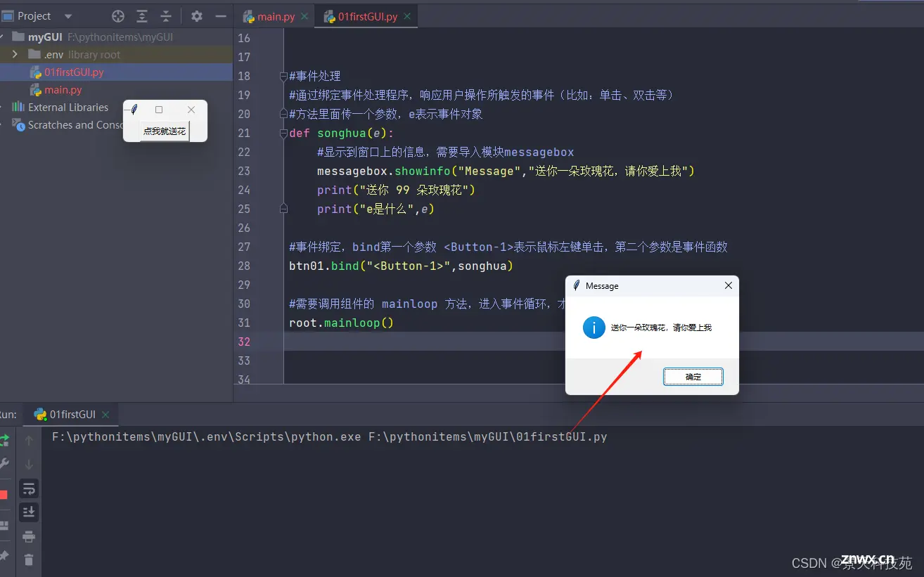The width and height of the screenshot is (924, 577).
Task: Click up arrow in Run console toolbar
Action: point(29,441)
